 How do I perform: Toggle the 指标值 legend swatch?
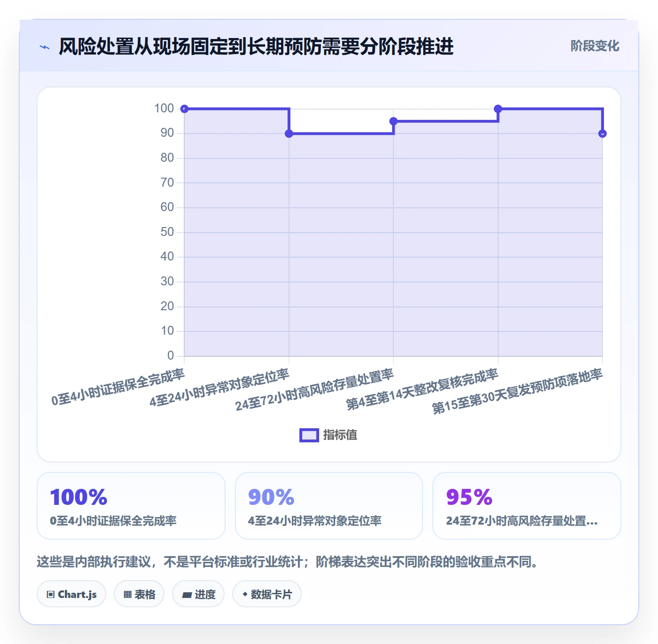tap(309, 435)
